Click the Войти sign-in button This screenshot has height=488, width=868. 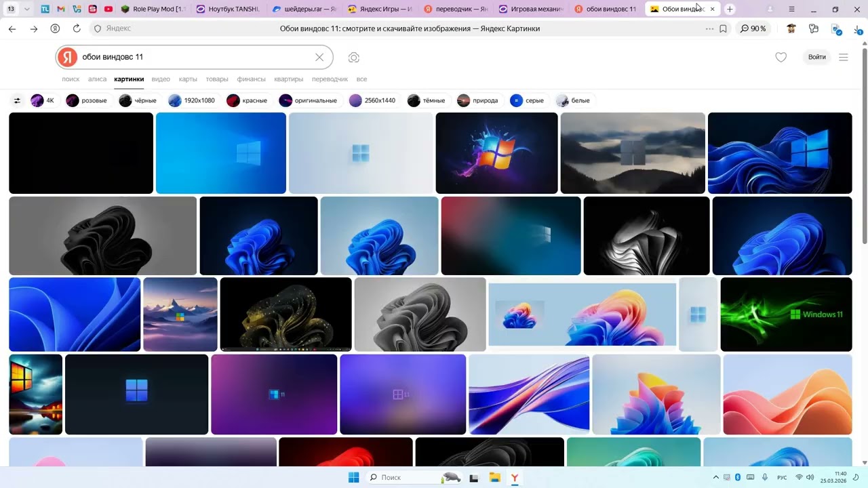pyautogui.click(x=817, y=58)
